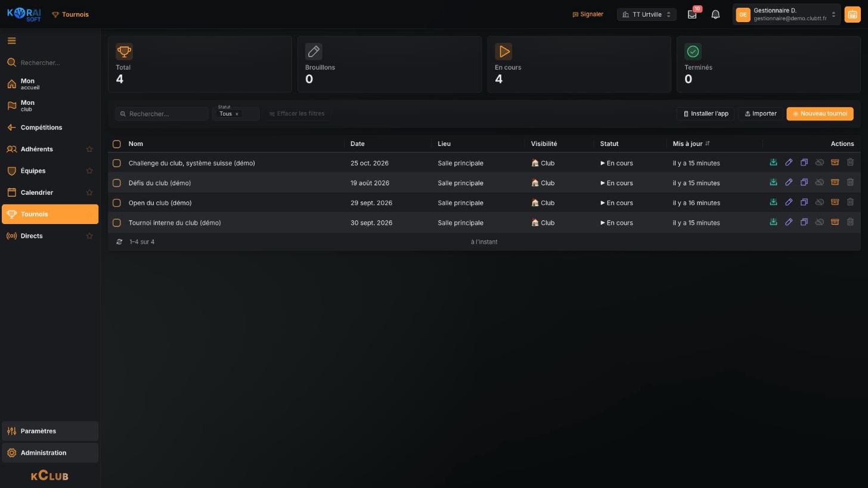The height and width of the screenshot is (488, 868).
Task: Download the Challenge du club tournament
Action: (x=773, y=163)
